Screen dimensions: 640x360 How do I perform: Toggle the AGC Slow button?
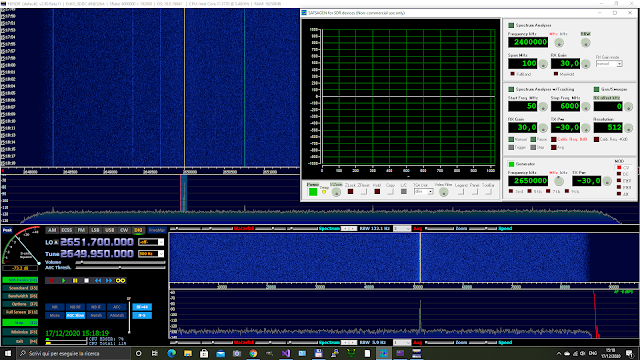(x=76, y=316)
